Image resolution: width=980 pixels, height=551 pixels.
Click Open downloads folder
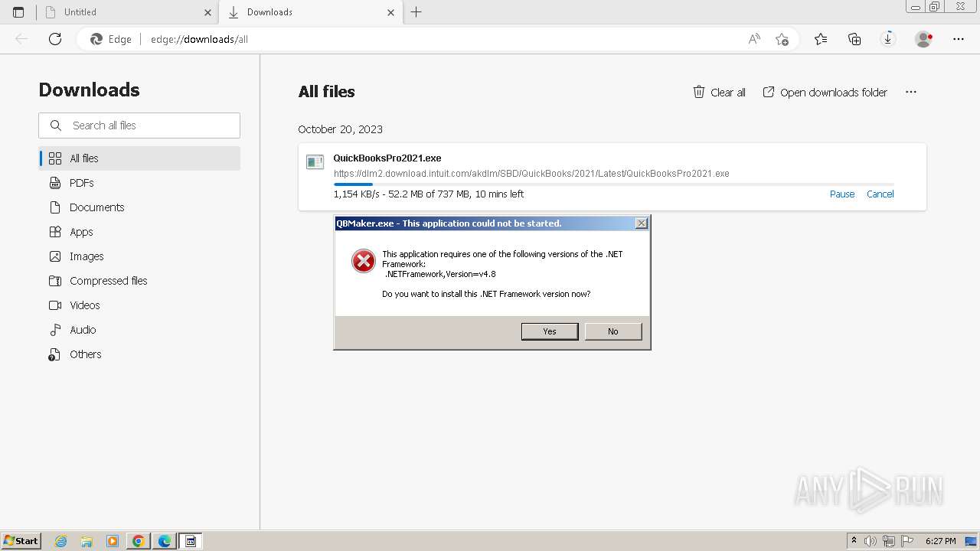click(825, 93)
